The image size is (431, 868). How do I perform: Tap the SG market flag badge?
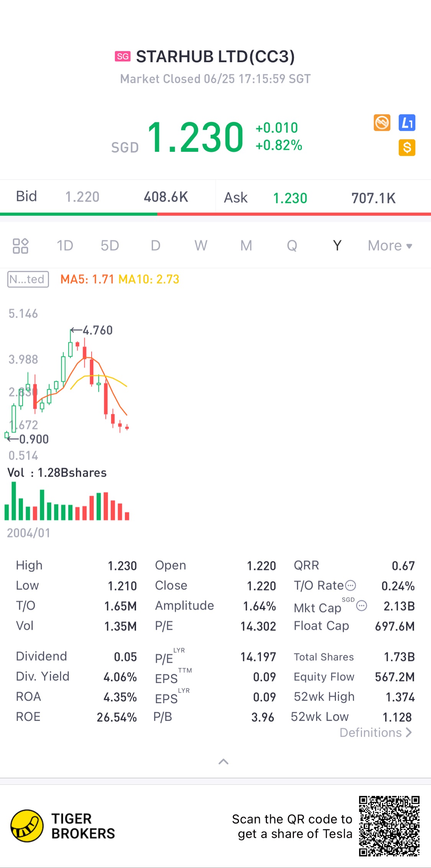click(x=123, y=56)
